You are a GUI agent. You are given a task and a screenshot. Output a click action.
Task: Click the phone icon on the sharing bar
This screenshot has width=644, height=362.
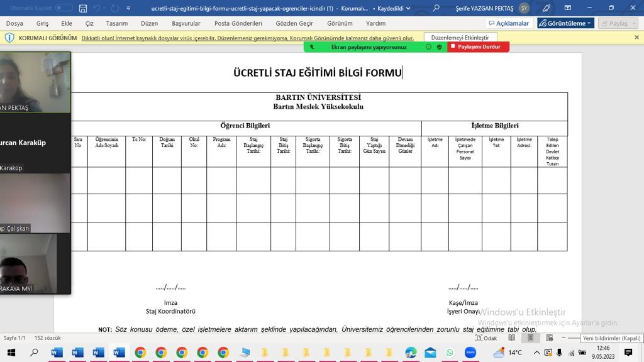(312, 47)
